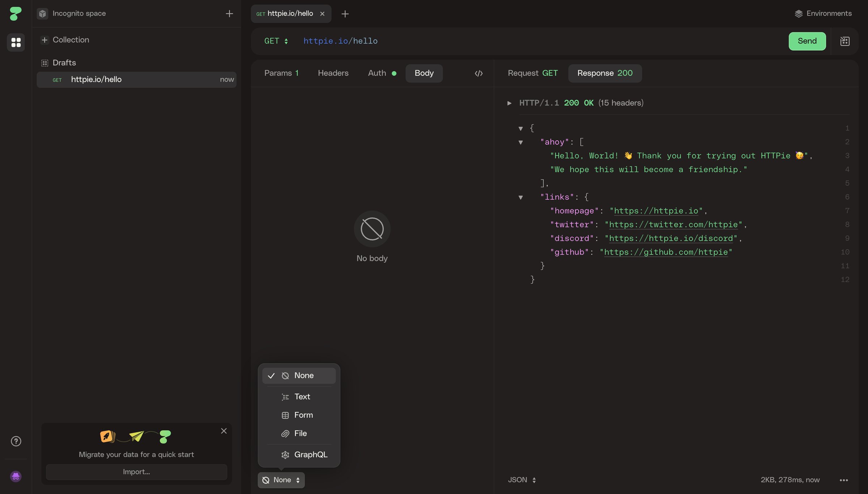This screenshot has height=494, width=868.
Task: Click the "(15 headers)" text
Action: (x=621, y=103)
